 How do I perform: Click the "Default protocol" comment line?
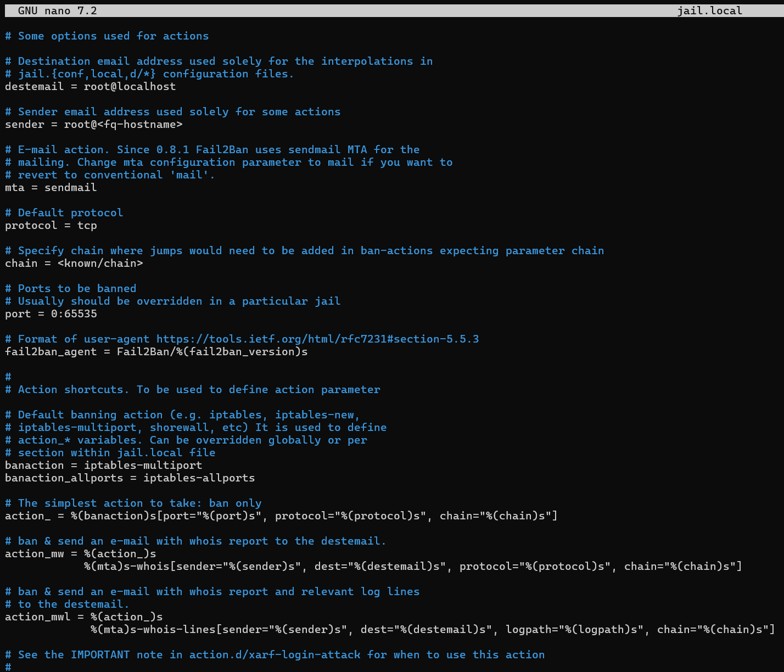coord(70,213)
